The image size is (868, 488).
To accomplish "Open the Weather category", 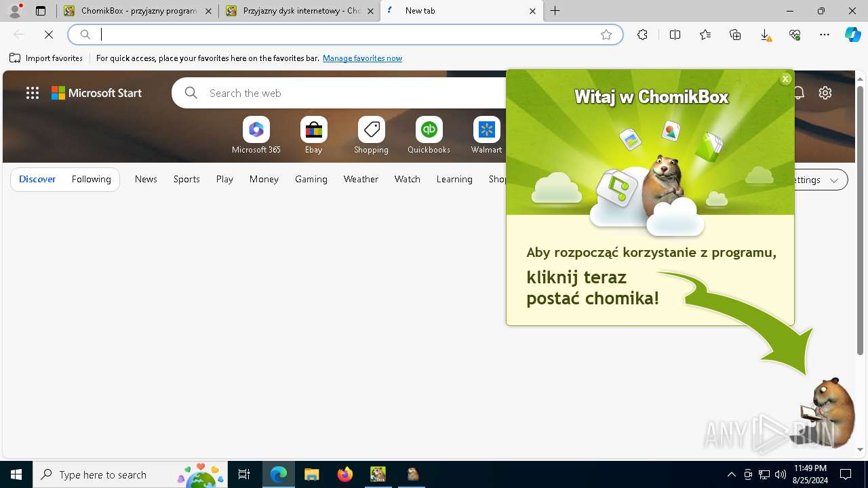I will 361,179.
